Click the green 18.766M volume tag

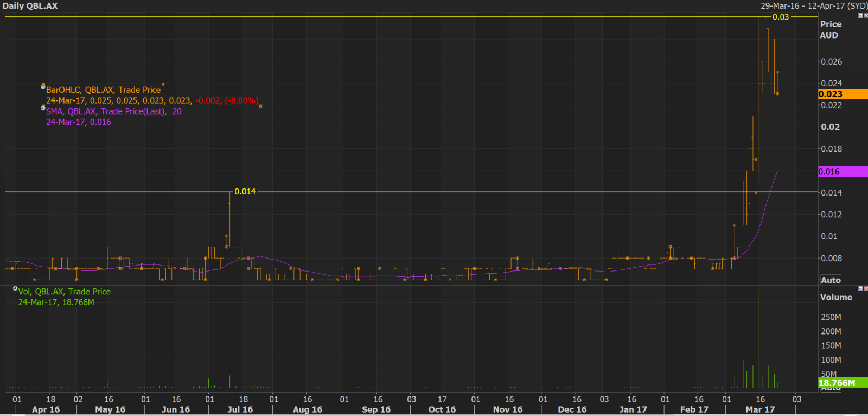pyautogui.click(x=843, y=383)
